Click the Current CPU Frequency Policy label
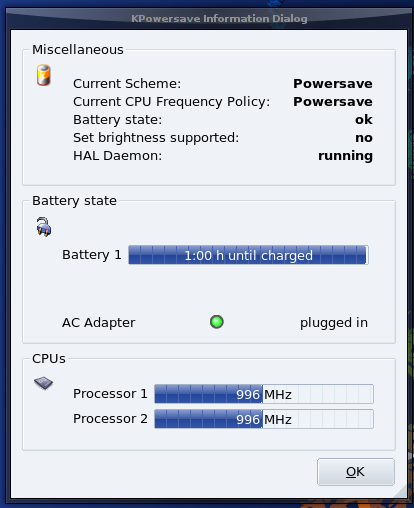Viewport: 414px width, 508px height. click(171, 102)
